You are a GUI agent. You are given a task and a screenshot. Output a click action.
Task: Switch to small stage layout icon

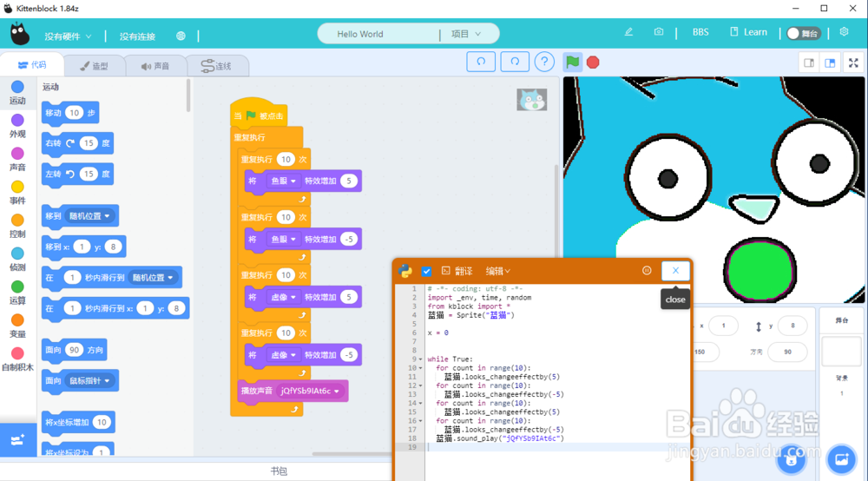pos(809,63)
